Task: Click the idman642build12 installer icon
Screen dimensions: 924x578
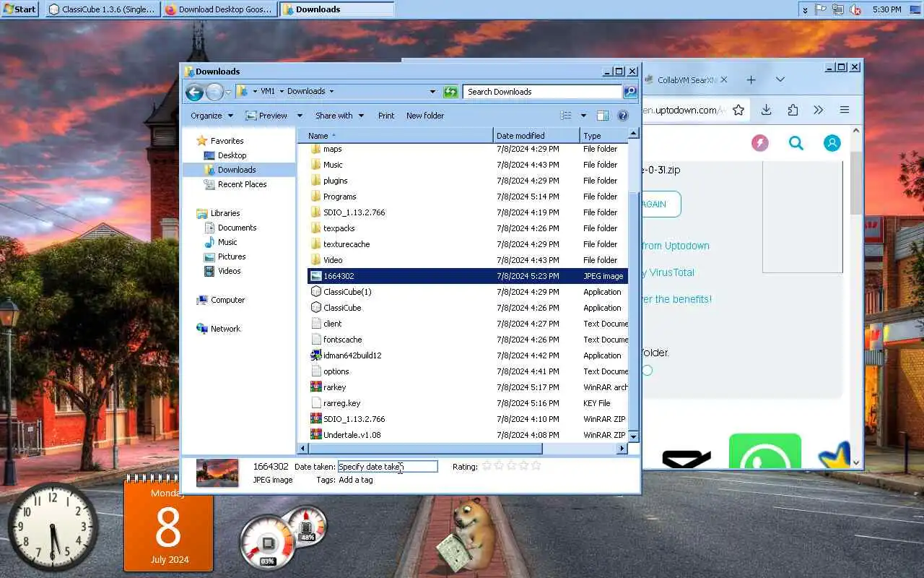Action: click(x=315, y=355)
